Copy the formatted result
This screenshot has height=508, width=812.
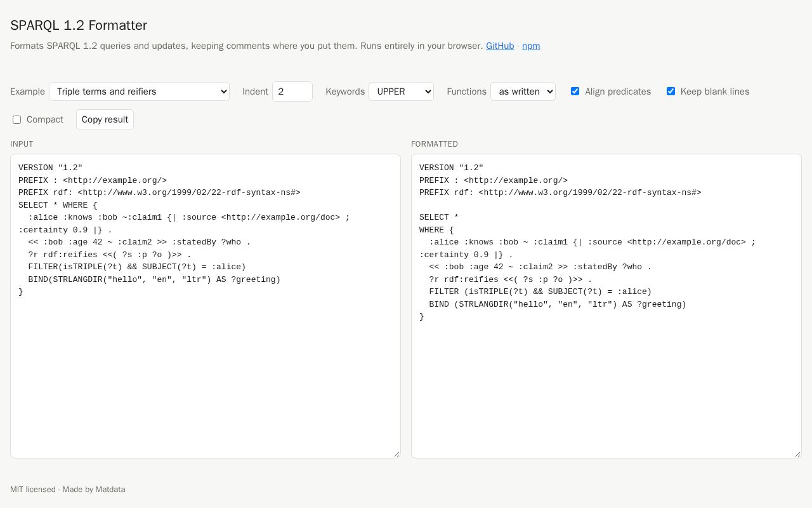(105, 119)
